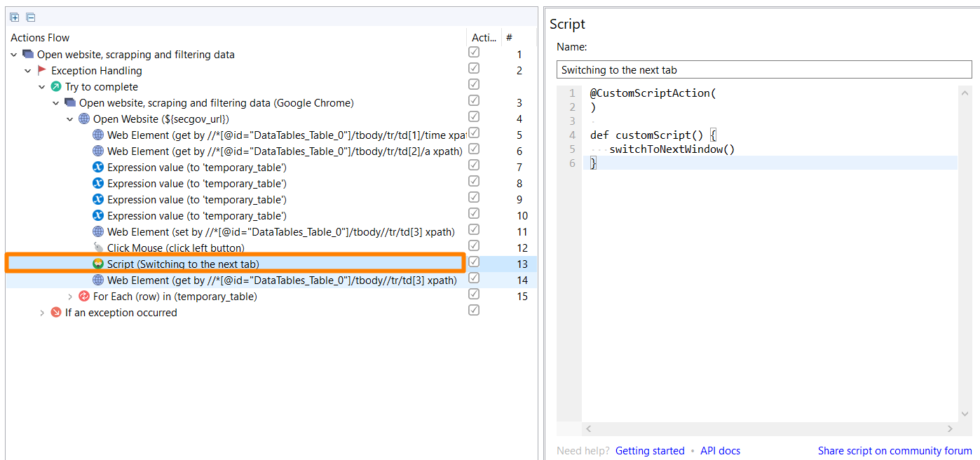
Task: Click the globe icon on row 5 Web Element
Action: 98,135
